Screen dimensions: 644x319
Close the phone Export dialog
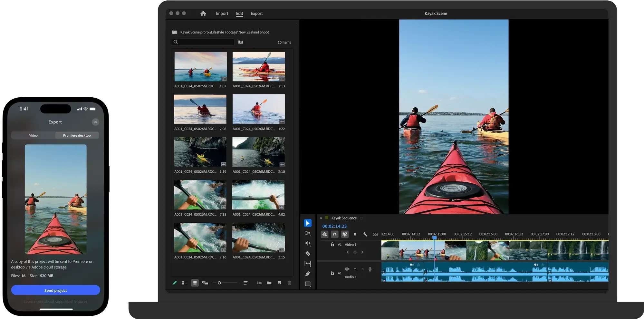(x=95, y=122)
